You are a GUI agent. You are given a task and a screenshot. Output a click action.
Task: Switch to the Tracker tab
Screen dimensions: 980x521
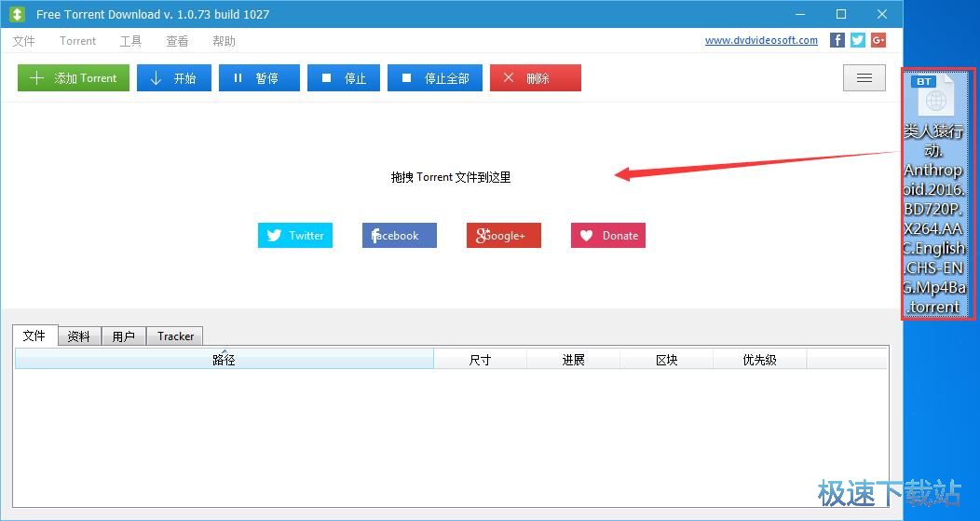(x=175, y=336)
